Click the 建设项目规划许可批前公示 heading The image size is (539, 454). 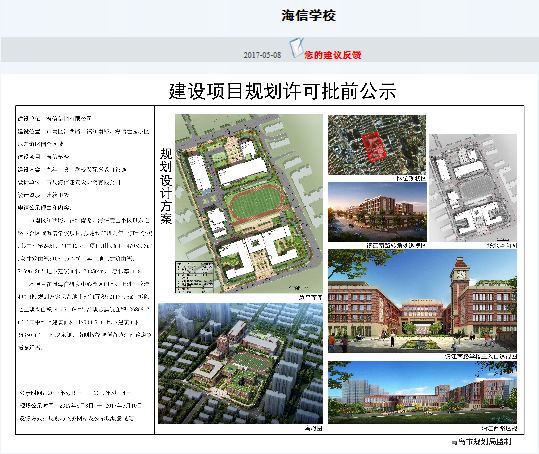coord(283,91)
